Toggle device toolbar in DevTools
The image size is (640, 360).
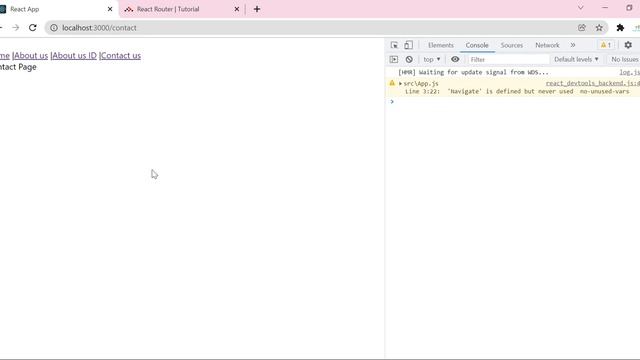click(x=408, y=45)
